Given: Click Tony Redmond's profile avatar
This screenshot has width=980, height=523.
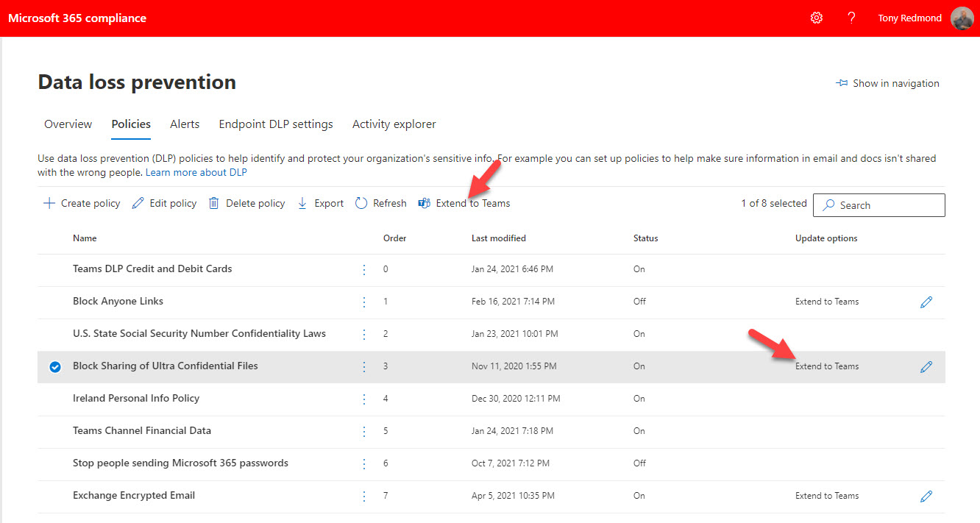Looking at the screenshot, I should [x=962, y=18].
